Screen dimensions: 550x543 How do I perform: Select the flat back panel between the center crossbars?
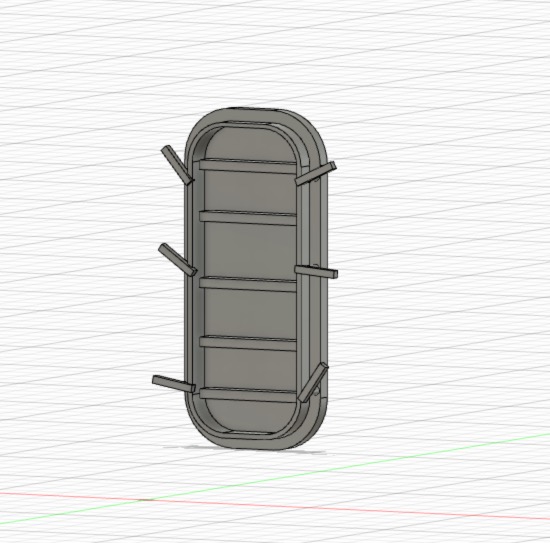point(250,251)
